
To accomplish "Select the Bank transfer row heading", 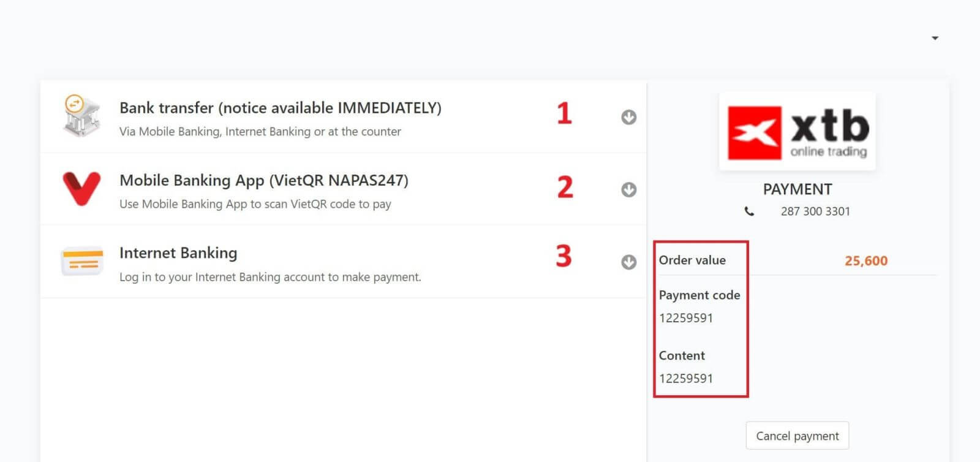I will tap(281, 108).
